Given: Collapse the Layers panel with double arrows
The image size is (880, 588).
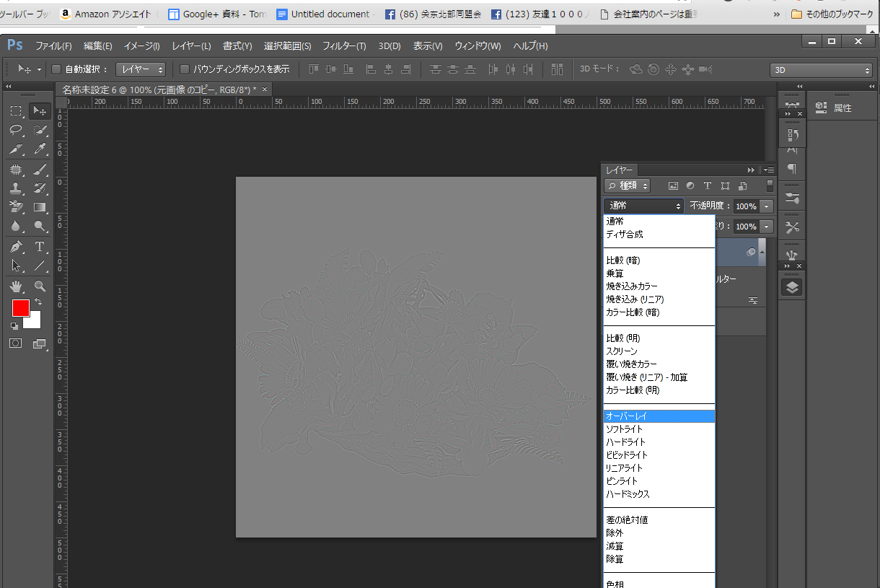Looking at the screenshot, I should coord(751,170).
